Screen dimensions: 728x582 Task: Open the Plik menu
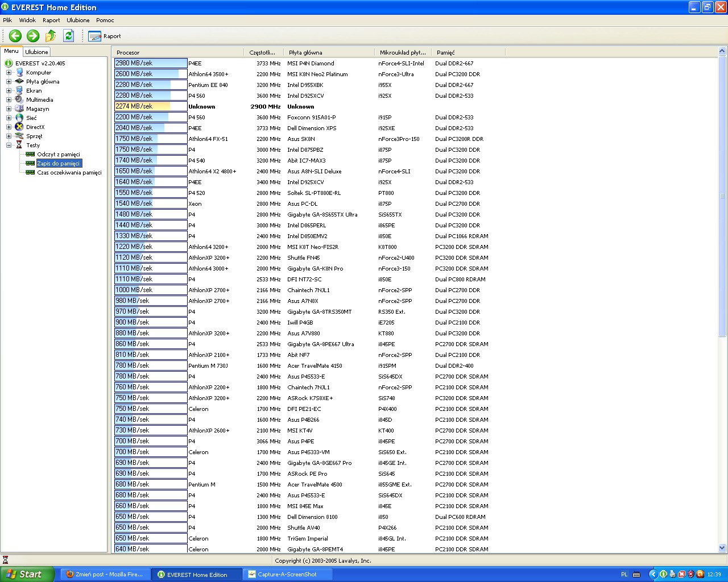7,20
